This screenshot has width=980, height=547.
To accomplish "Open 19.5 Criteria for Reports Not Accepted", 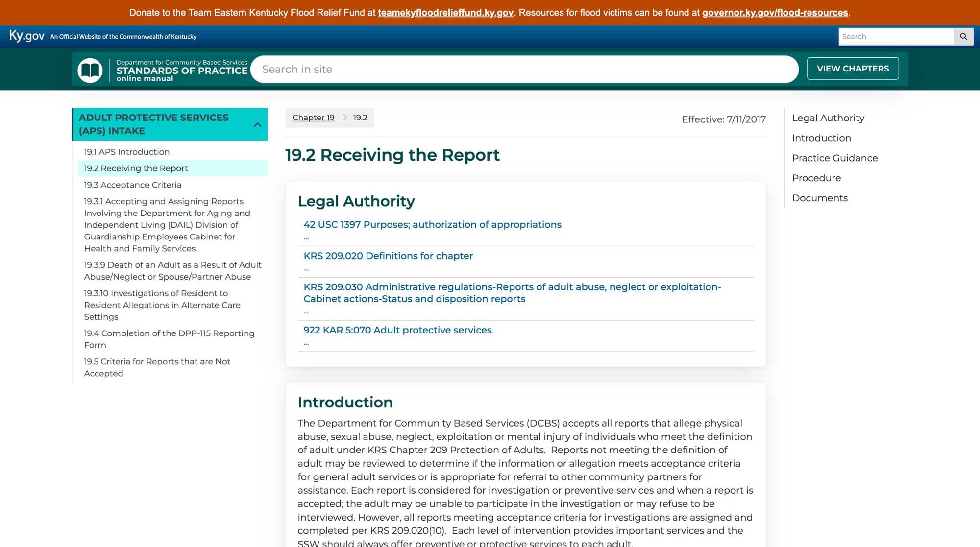I will [x=157, y=367].
